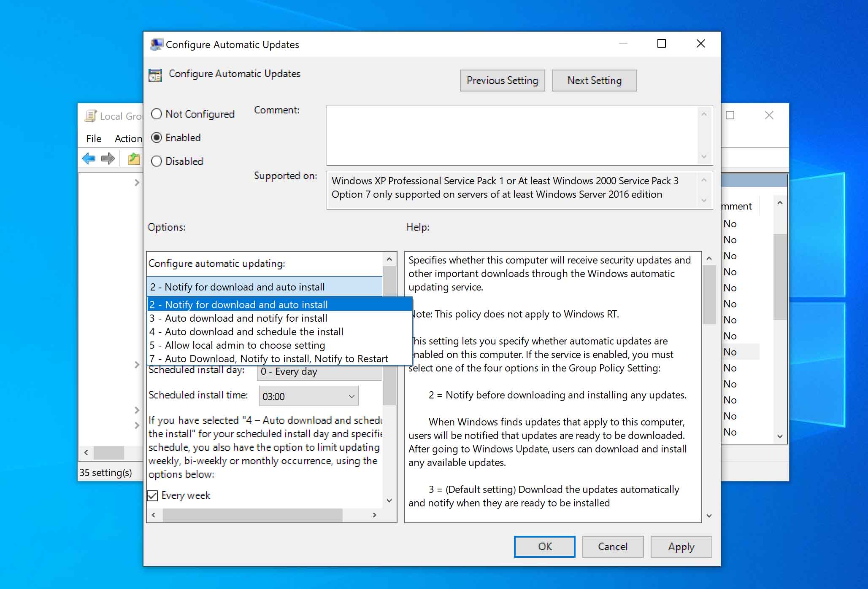Go forward with the gray arrow in Group Policy Editor
The height and width of the screenshot is (589, 868).
pyautogui.click(x=108, y=159)
